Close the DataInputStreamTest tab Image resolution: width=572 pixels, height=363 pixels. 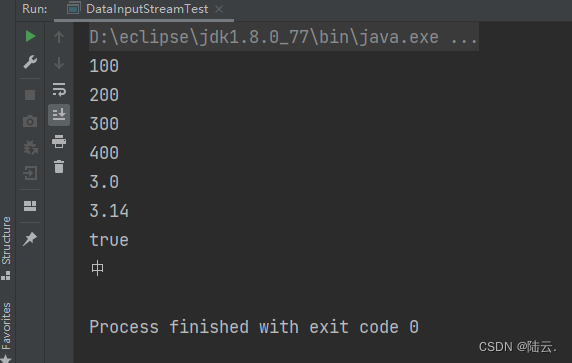coord(219,9)
